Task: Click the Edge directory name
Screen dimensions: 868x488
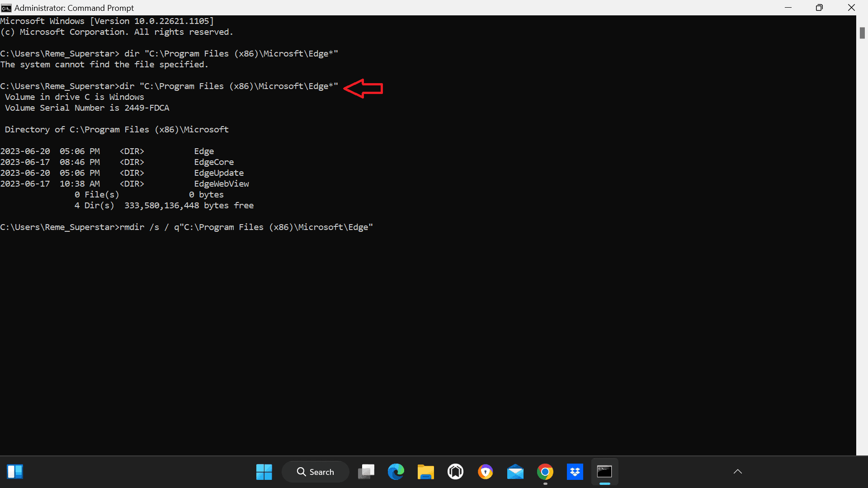Action: point(204,151)
